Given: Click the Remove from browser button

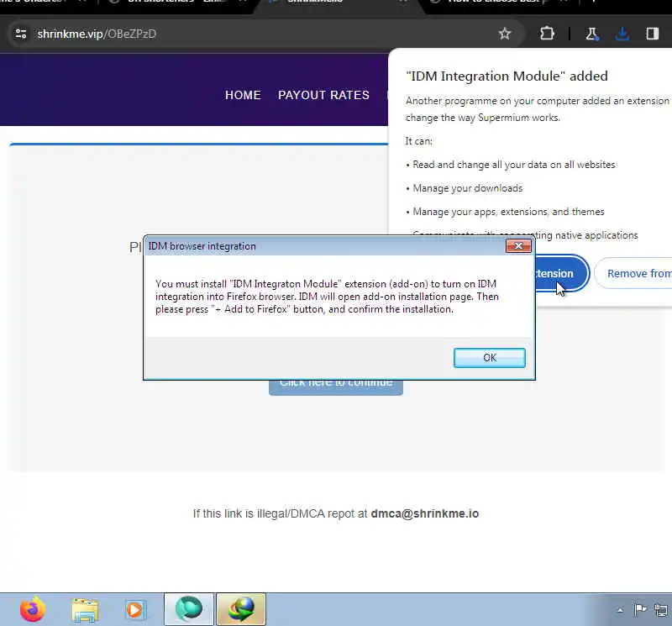Looking at the screenshot, I should click(633, 274).
